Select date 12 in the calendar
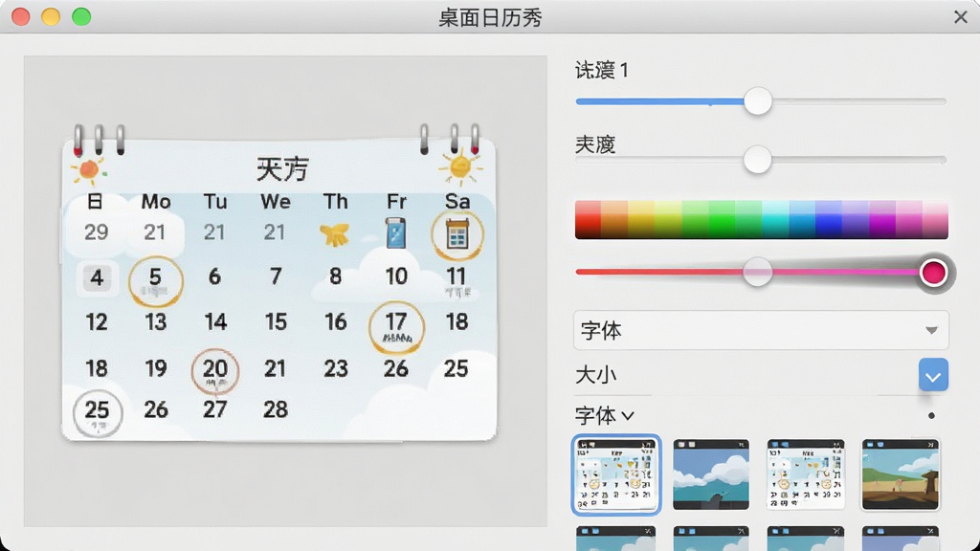The height and width of the screenshot is (551, 980). pos(97,322)
